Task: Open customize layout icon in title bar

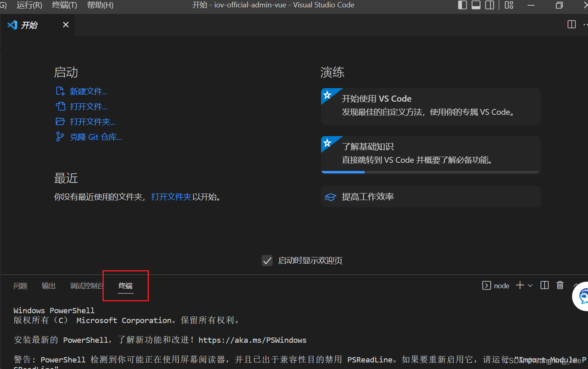Action: coord(509,5)
